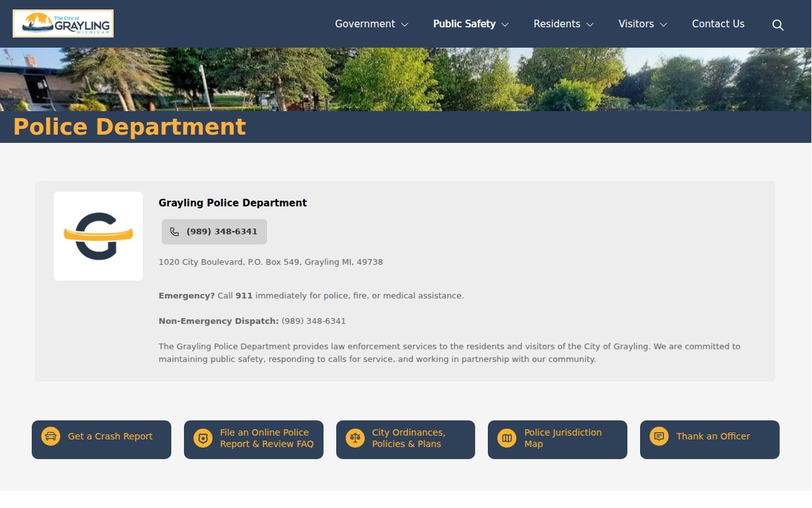
Task: Expand the Public Safety menu chevron
Action: 505,25
